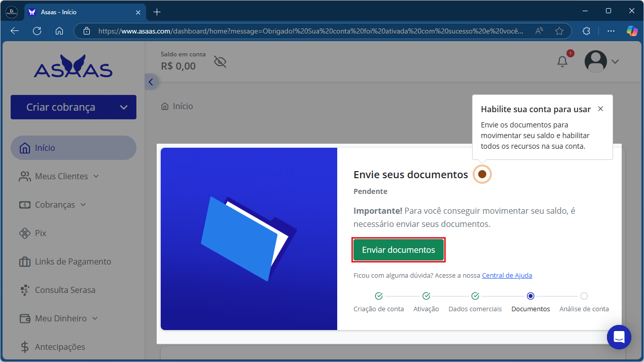Click the chat support bubble icon
Viewport: 644px width, 362px height.
pyautogui.click(x=619, y=337)
